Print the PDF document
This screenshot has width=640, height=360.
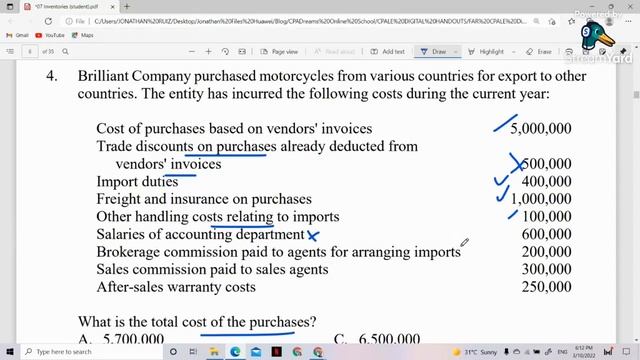[569, 51]
